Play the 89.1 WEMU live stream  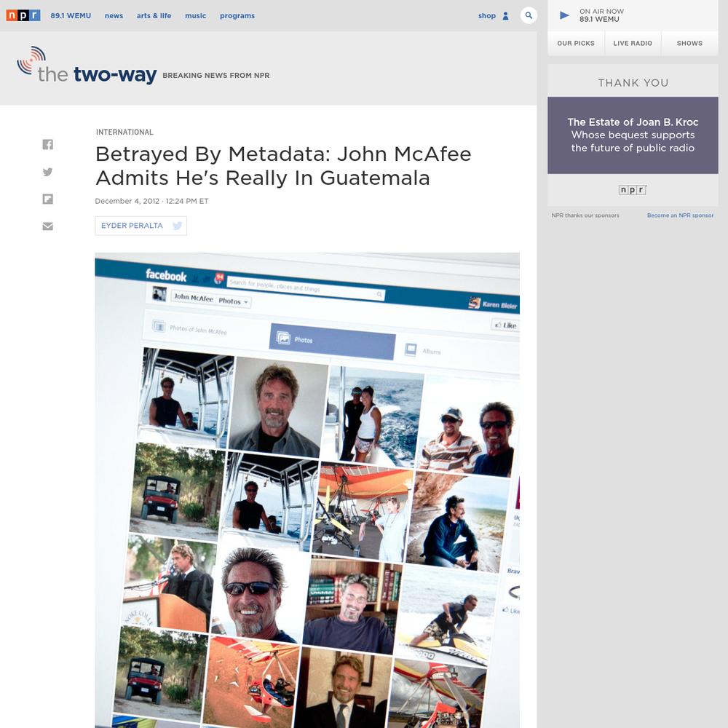click(564, 15)
